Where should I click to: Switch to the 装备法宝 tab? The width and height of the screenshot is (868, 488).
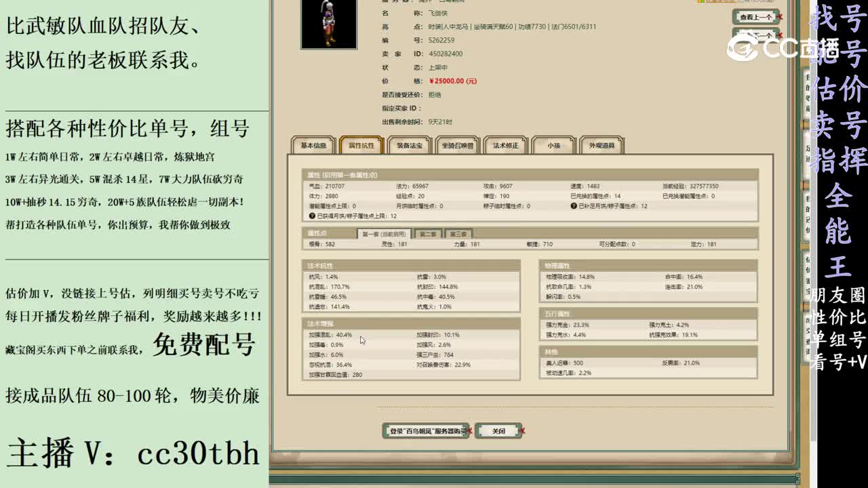tap(410, 146)
